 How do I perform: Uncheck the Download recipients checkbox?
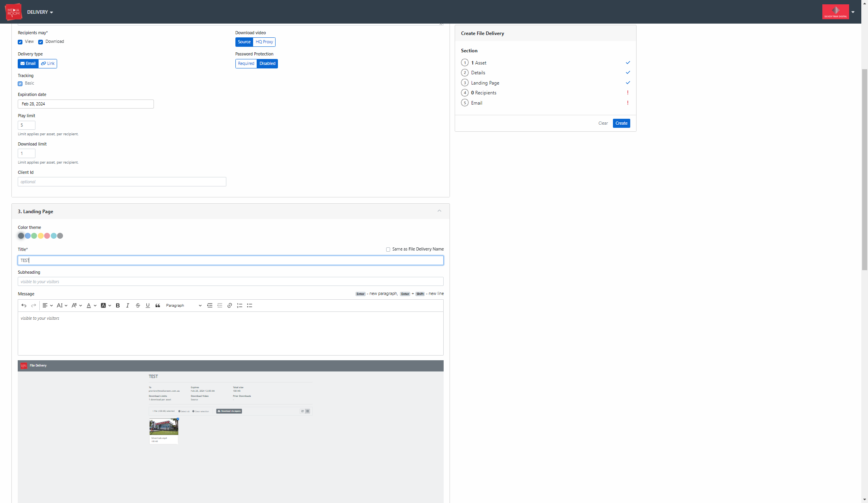pos(41,42)
